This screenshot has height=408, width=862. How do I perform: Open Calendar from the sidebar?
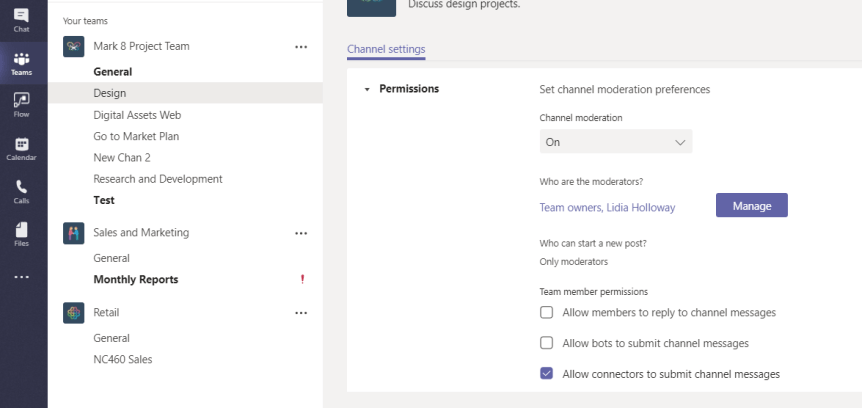click(21, 148)
